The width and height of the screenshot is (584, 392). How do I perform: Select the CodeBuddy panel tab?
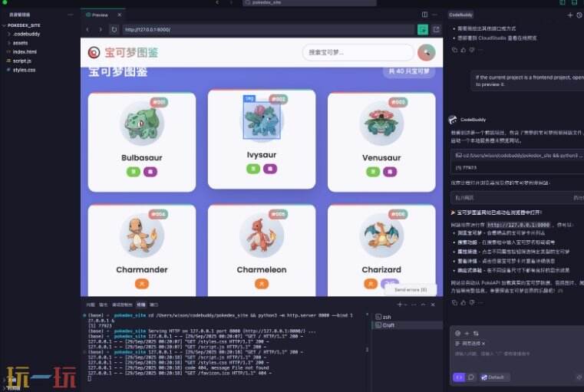click(x=460, y=15)
